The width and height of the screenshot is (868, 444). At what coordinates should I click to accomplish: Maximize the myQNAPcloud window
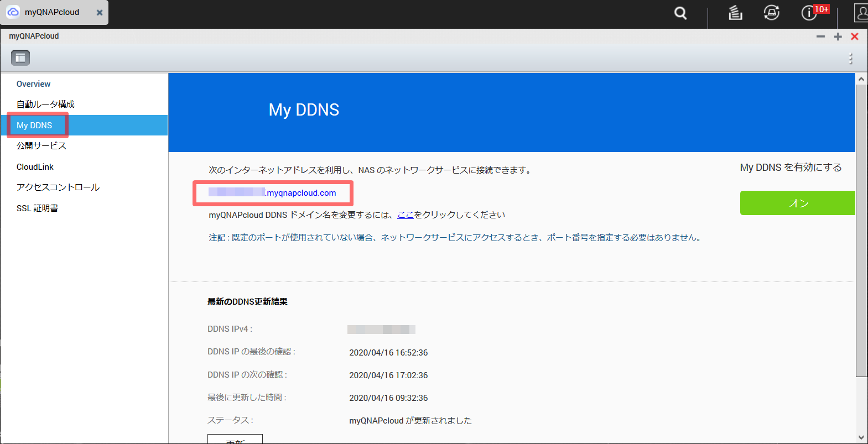tap(838, 36)
